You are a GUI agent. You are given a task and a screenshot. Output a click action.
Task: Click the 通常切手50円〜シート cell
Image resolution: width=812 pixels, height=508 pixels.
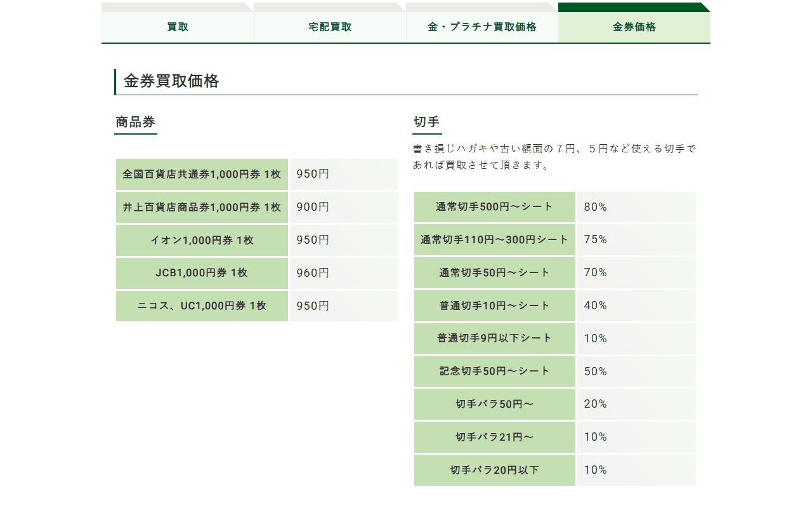(x=495, y=273)
